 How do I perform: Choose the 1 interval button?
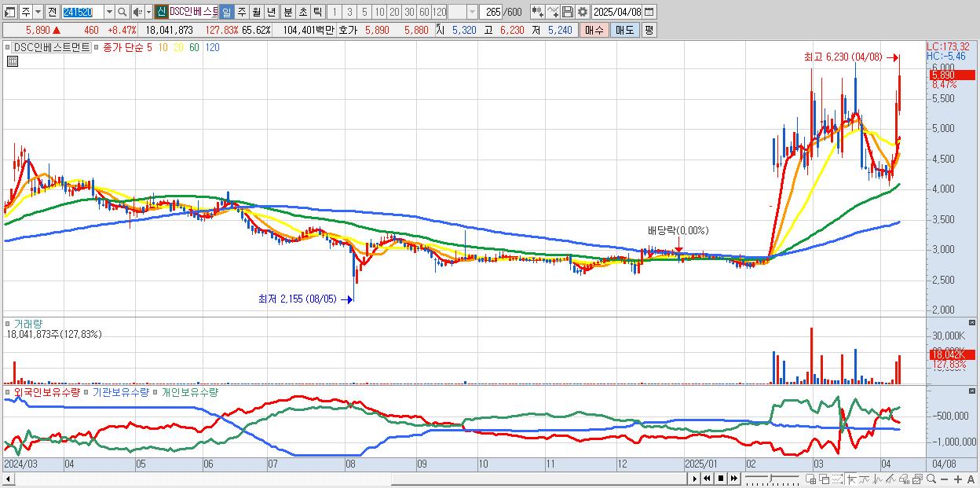coord(335,12)
